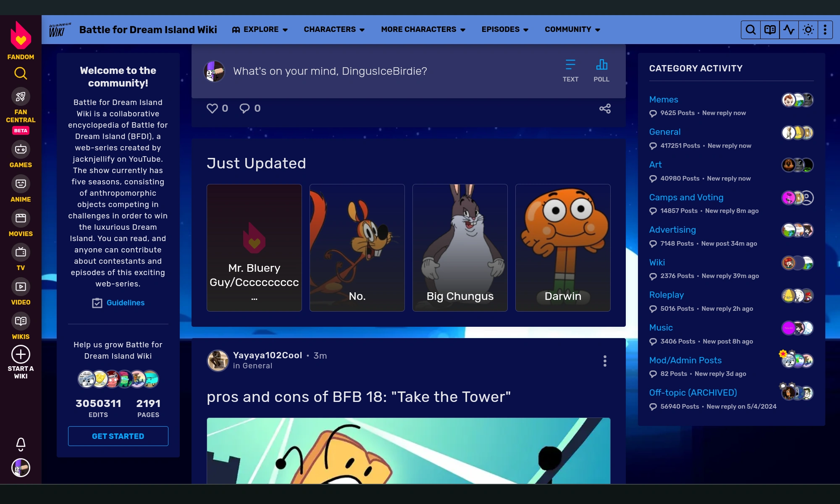This screenshot has width=840, height=504.
Task: Open Fan Central rocket icon
Action: click(21, 97)
